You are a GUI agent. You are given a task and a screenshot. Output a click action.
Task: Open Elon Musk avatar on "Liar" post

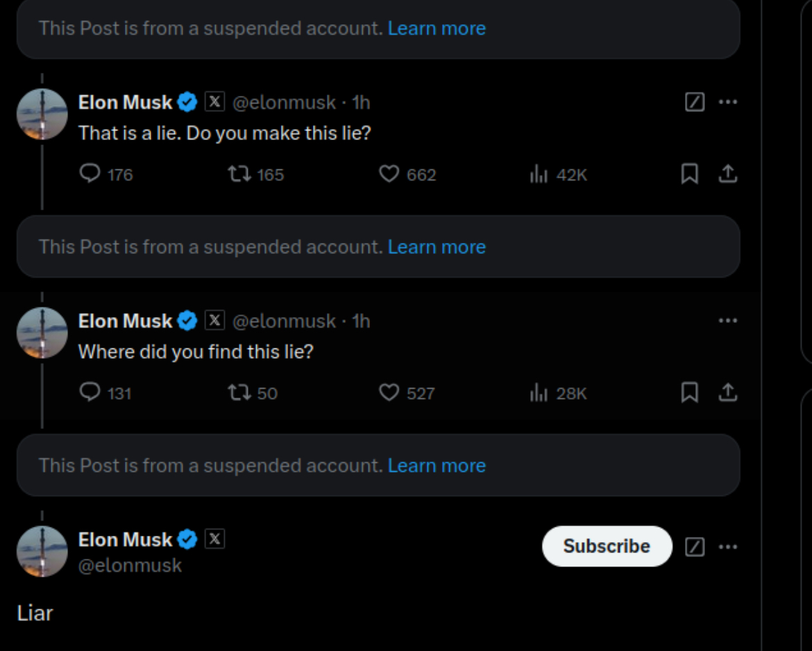coord(42,551)
